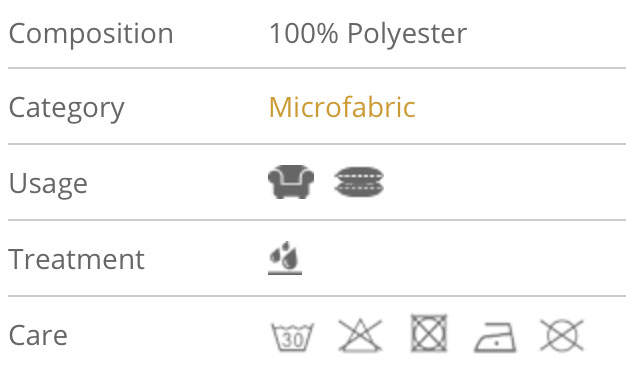Image resolution: width=626 pixels, height=367 pixels.
Task: Click the Usage row label
Action: pos(48,183)
